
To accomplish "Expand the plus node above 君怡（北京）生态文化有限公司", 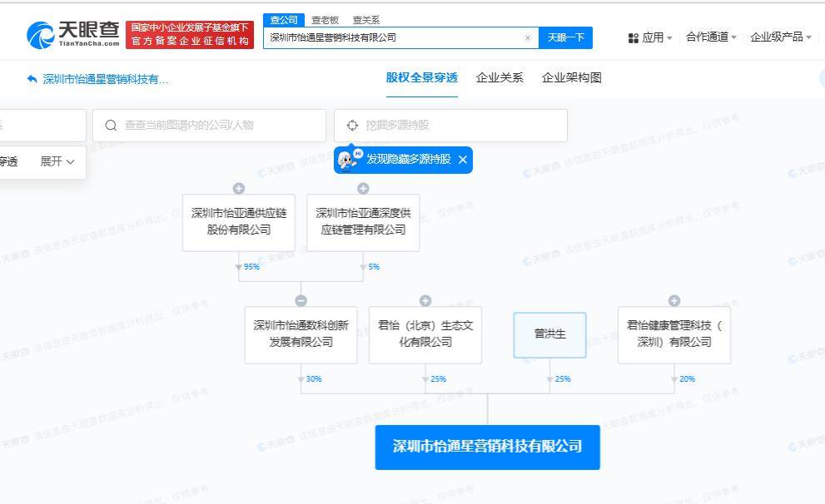I will click(x=425, y=300).
